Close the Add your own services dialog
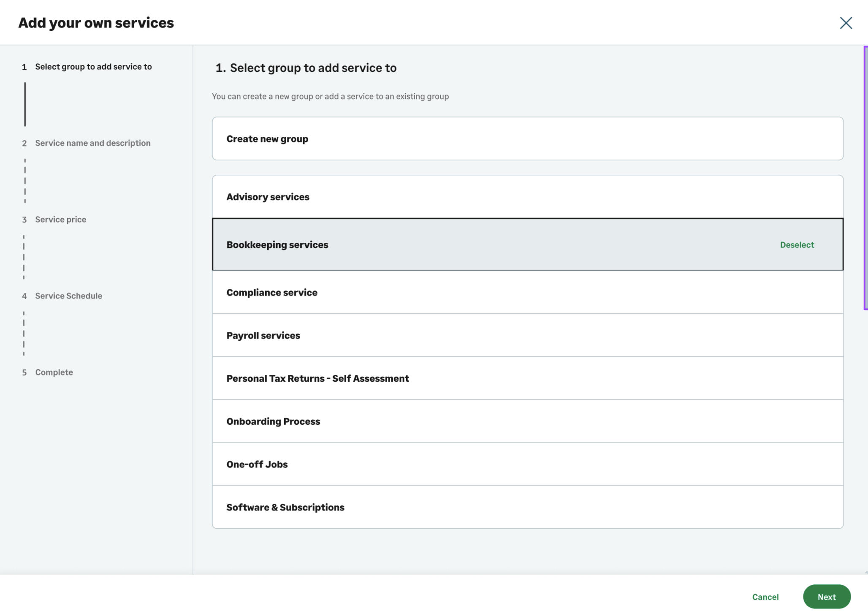 pos(846,23)
